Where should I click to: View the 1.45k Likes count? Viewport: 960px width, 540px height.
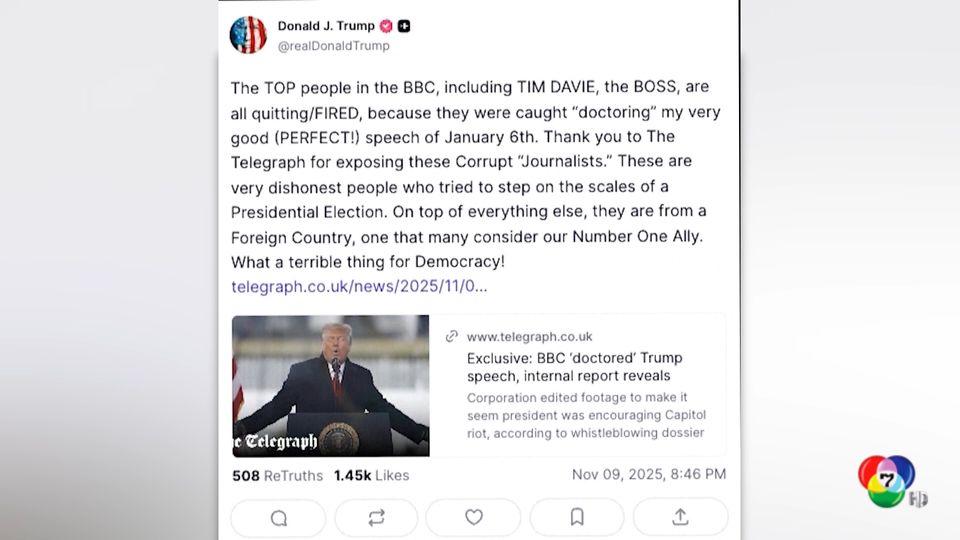(x=371, y=475)
